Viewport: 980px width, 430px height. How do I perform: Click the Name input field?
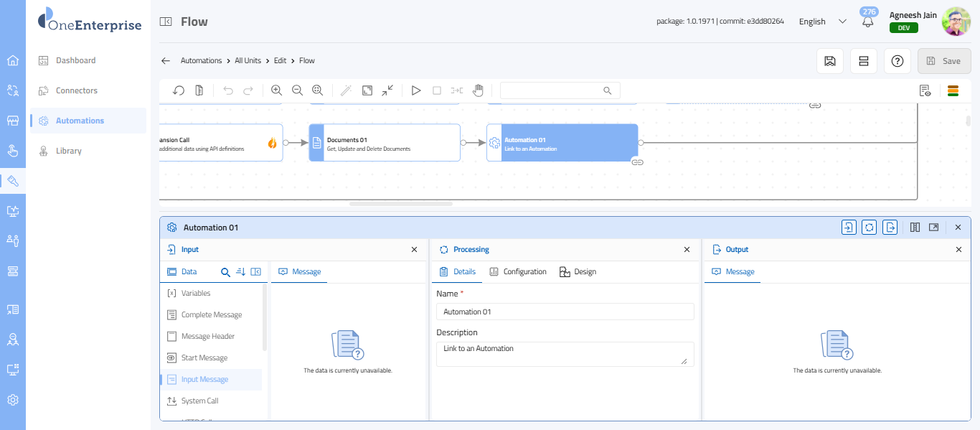point(565,312)
